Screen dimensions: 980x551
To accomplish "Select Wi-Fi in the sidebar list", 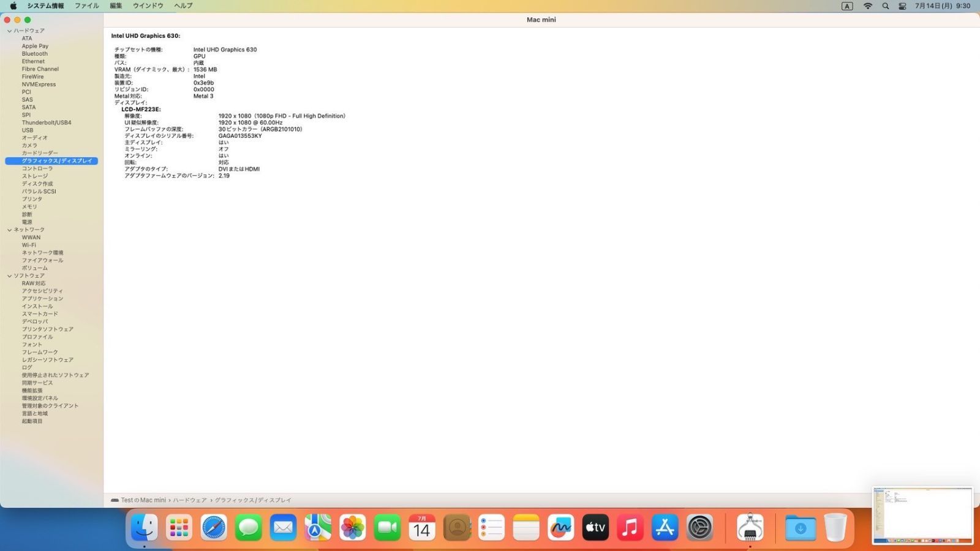I will pos(29,245).
